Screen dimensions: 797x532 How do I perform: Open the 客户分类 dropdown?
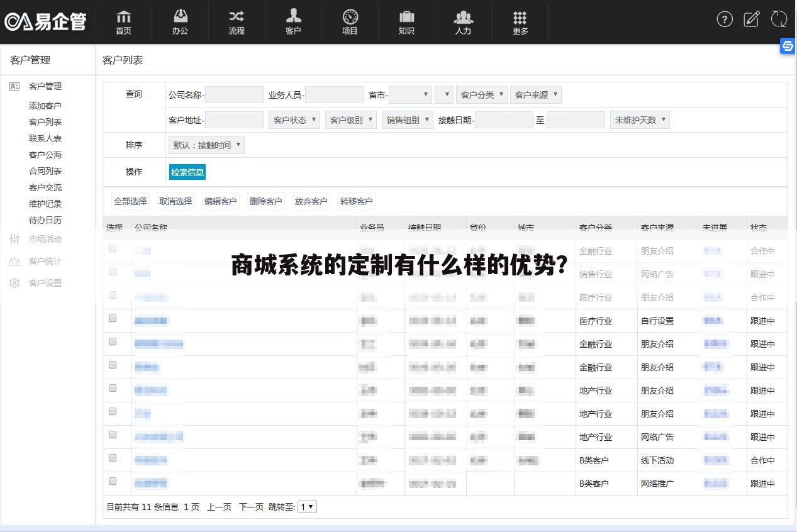pos(481,95)
